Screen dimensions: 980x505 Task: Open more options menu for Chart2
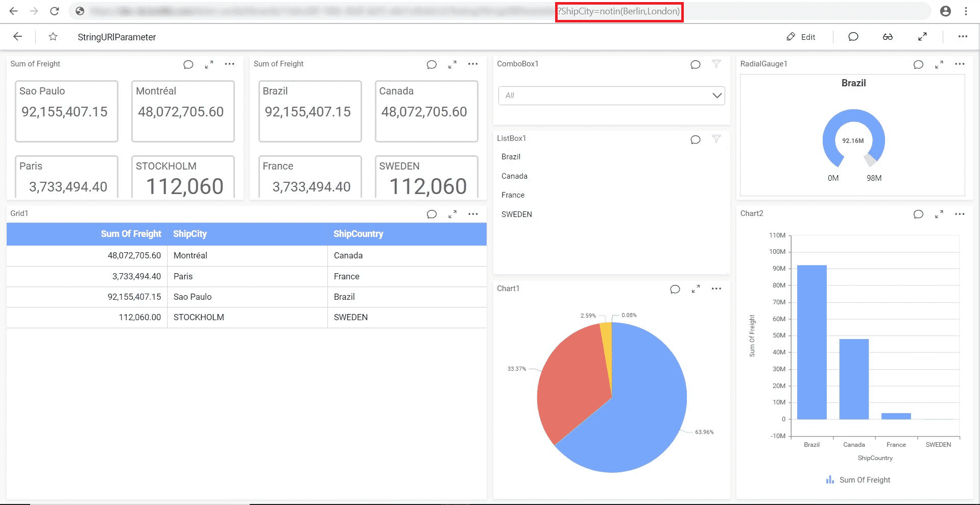(x=960, y=214)
